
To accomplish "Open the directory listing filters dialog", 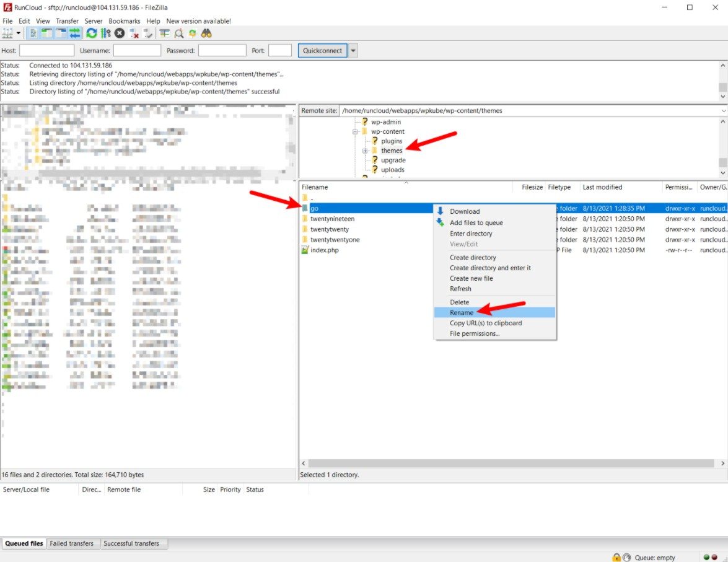I will (165, 33).
